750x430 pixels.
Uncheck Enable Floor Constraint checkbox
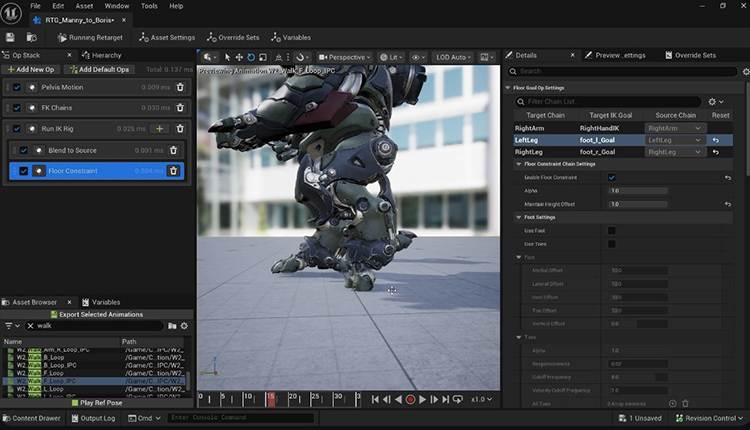tap(611, 177)
